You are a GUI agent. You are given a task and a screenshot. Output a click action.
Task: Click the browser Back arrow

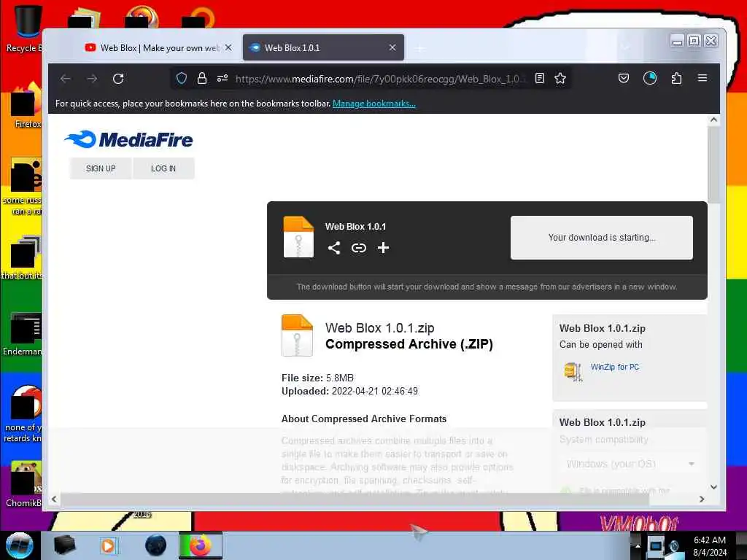coord(66,79)
